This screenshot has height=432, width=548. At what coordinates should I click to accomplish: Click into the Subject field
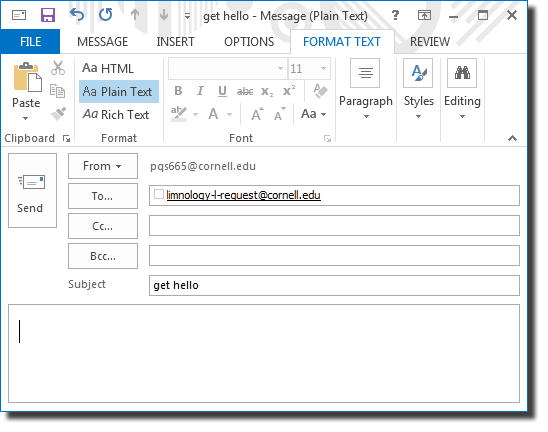click(334, 286)
